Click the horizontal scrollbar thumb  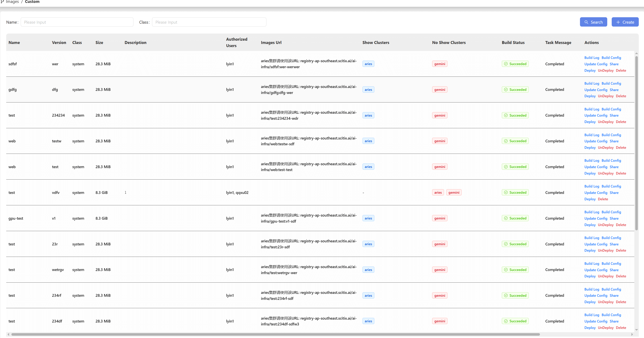coord(275,335)
